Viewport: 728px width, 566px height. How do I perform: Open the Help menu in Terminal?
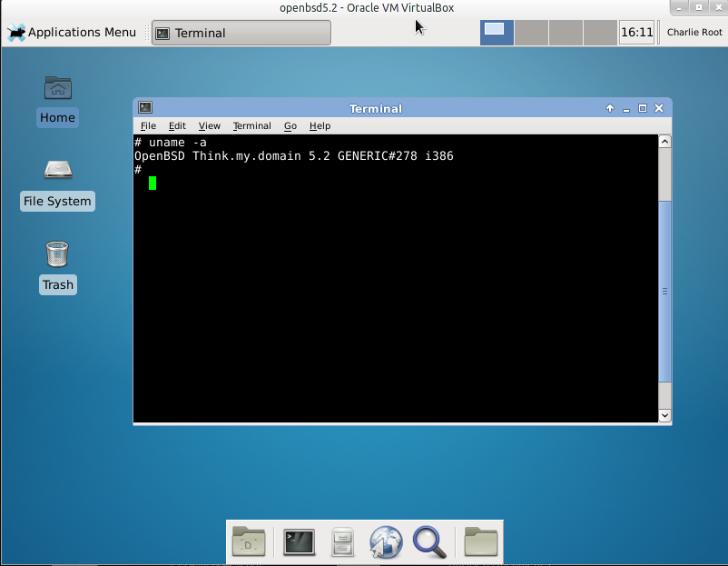320,126
